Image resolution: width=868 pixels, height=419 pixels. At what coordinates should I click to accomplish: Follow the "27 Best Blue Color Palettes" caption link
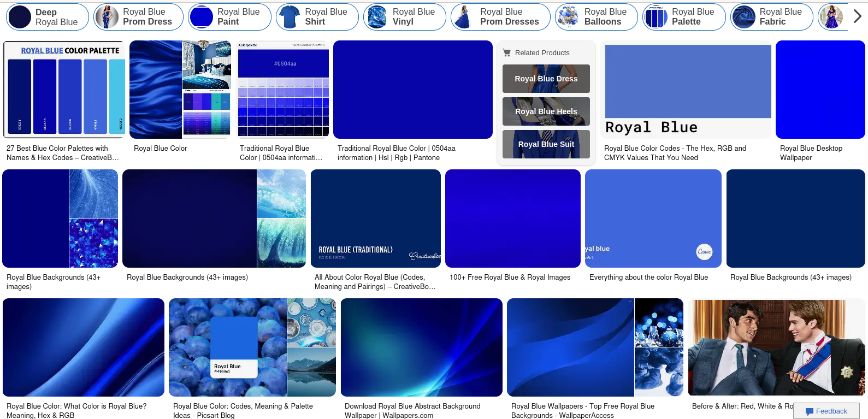62,153
